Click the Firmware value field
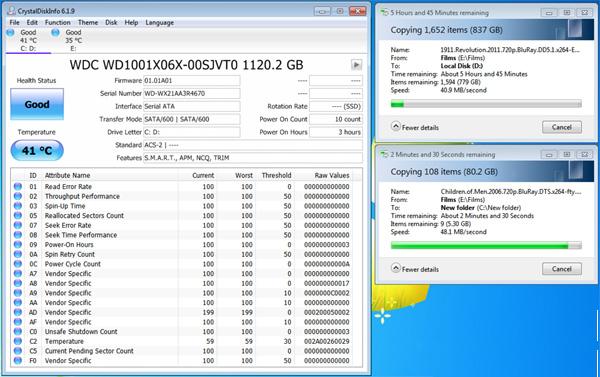This screenshot has height=377, width=600. (x=192, y=81)
